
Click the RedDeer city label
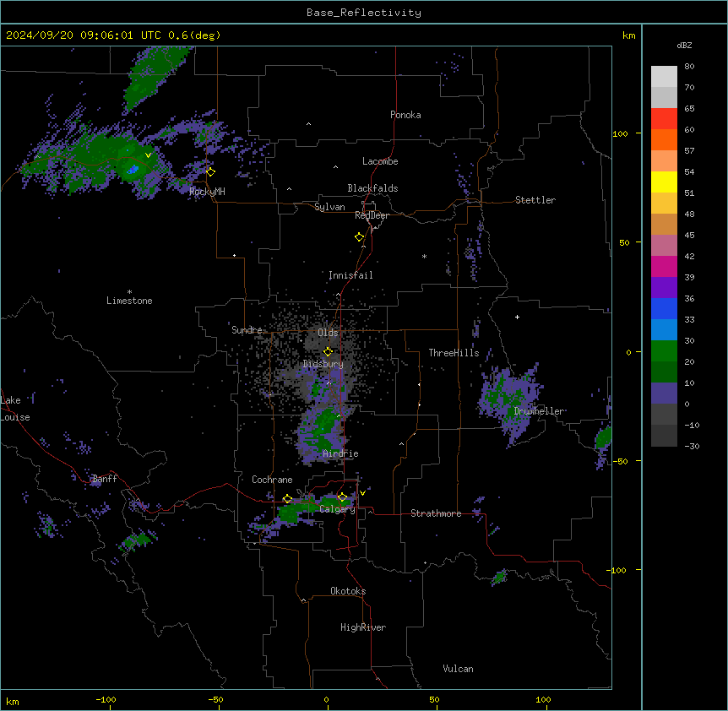(372, 215)
